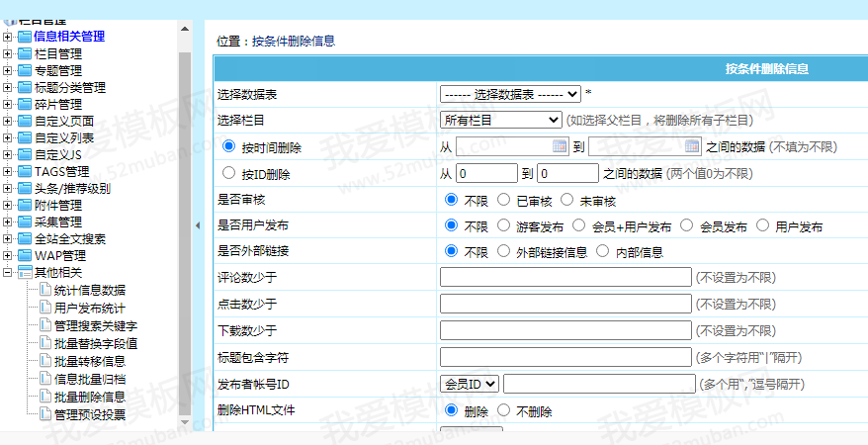
Task: Click the TAGS管理 folder icon
Action: [x=25, y=172]
